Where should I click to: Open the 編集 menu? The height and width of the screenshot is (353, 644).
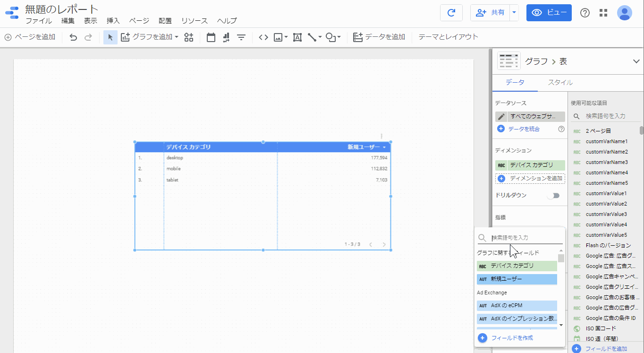68,21
